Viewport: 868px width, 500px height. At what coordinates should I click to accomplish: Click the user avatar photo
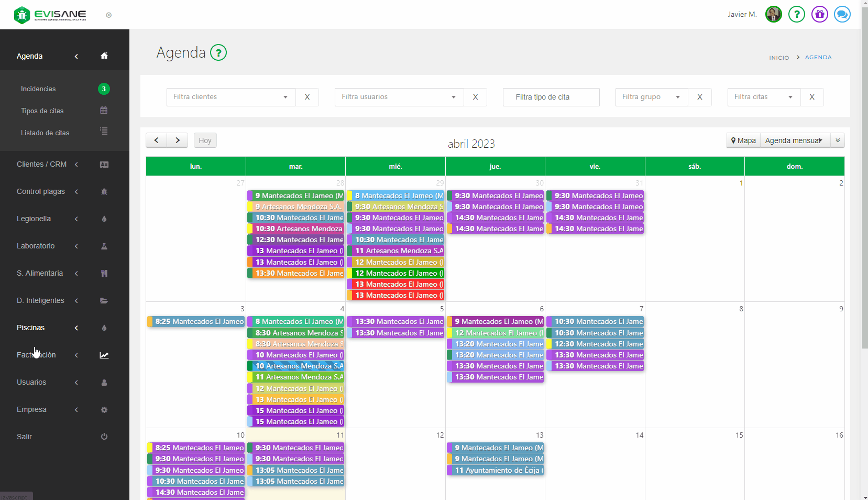tap(773, 14)
